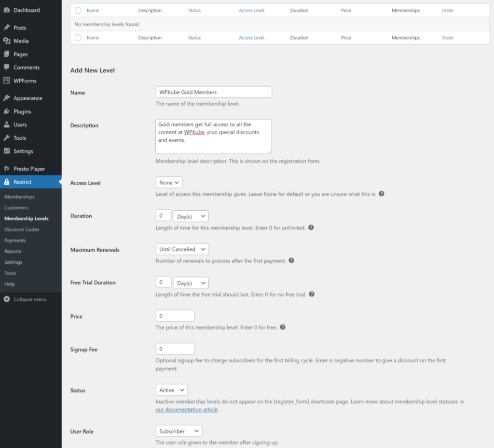This screenshot has height=448, width=494.
Task: Open Payments submenu item
Action: pos(15,241)
